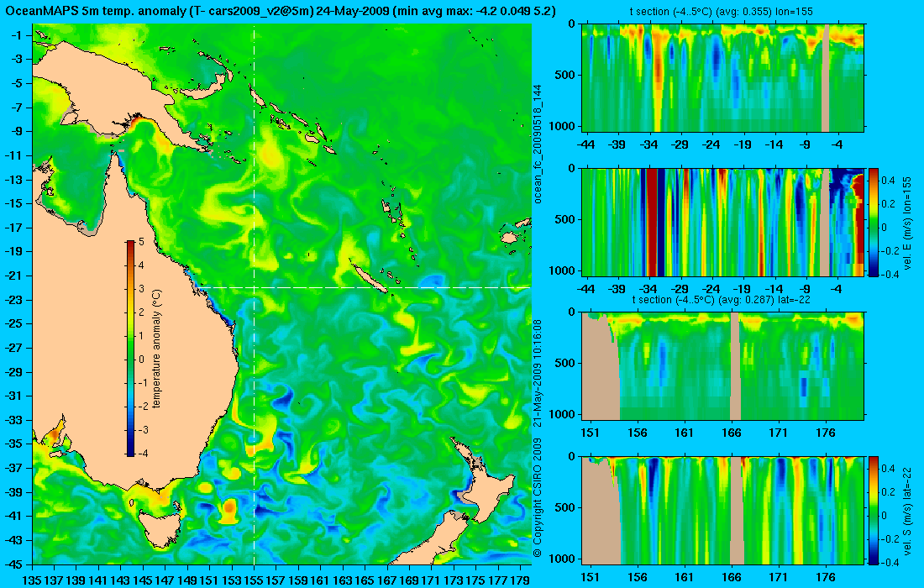
Task: Click the '© Copyright CSIRO 2009' vertical text
Action: pyautogui.click(x=538, y=498)
